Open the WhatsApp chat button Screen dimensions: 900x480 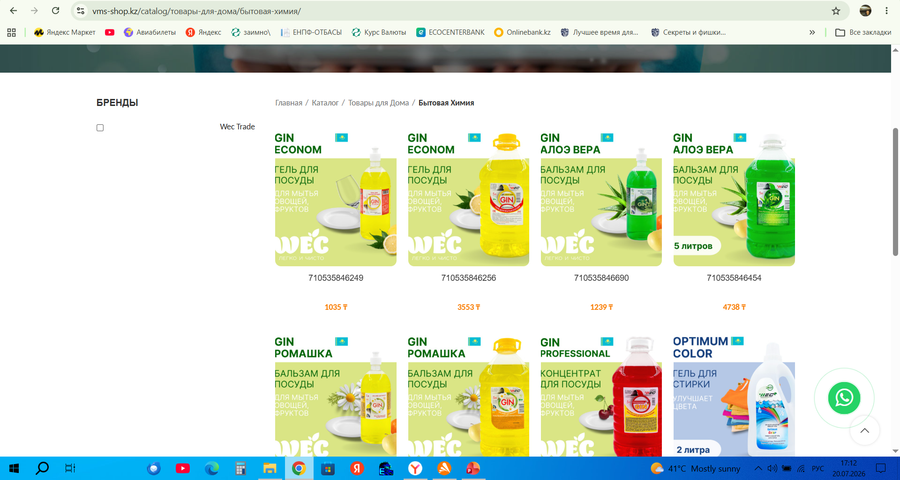coord(844,398)
